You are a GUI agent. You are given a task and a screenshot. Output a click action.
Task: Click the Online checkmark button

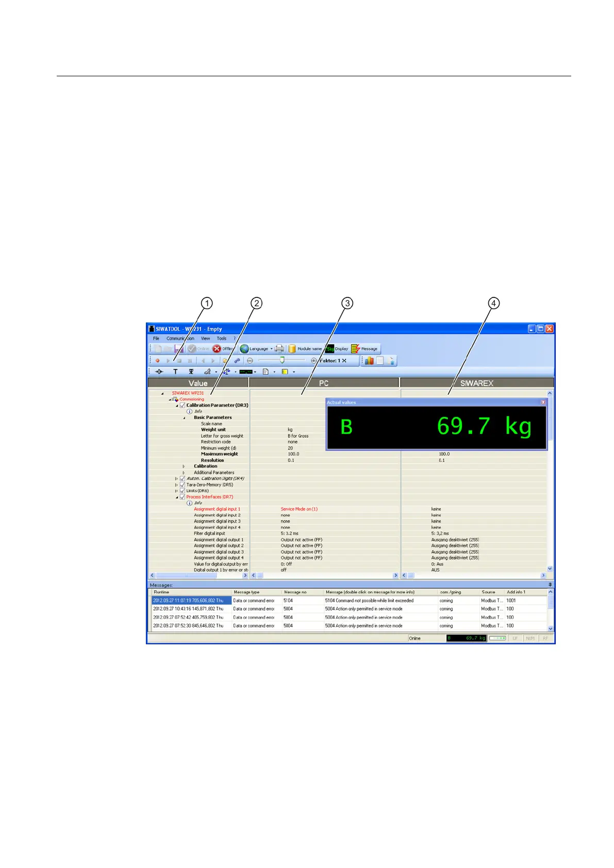coord(198,349)
